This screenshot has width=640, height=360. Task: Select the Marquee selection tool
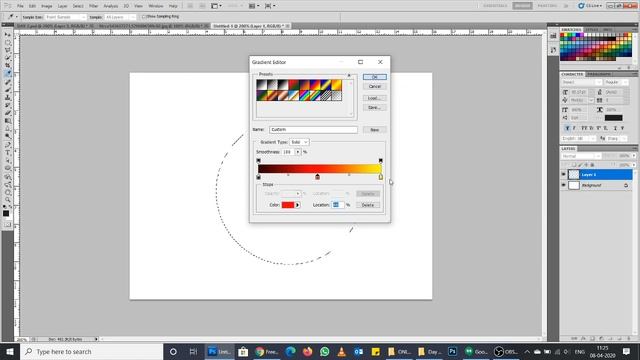click(x=8, y=43)
